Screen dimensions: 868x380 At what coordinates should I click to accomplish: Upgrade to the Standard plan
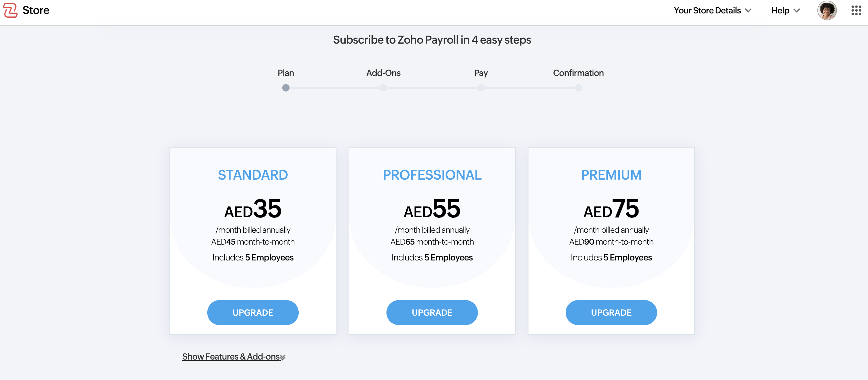pyautogui.click(x=253, y=312)
